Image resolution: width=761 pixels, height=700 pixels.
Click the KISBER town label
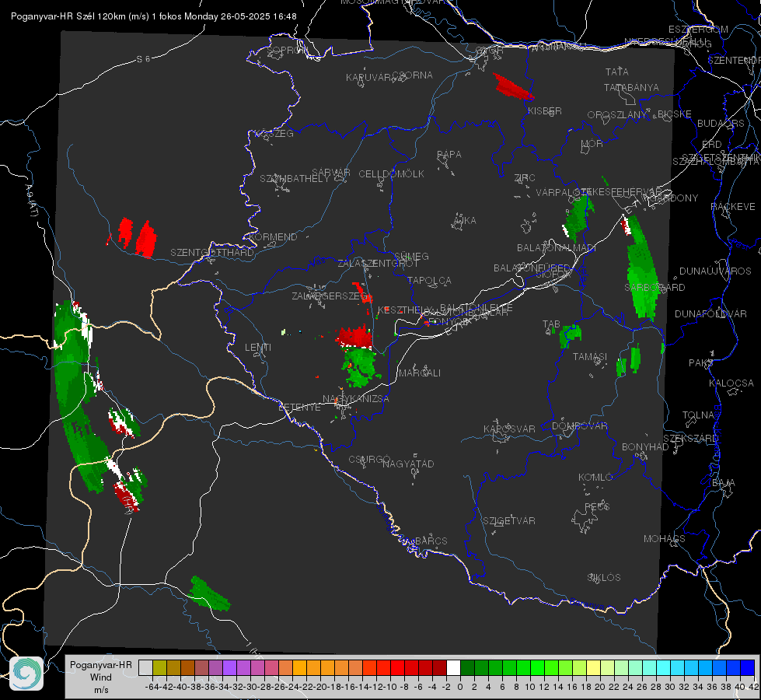point(545,111)
